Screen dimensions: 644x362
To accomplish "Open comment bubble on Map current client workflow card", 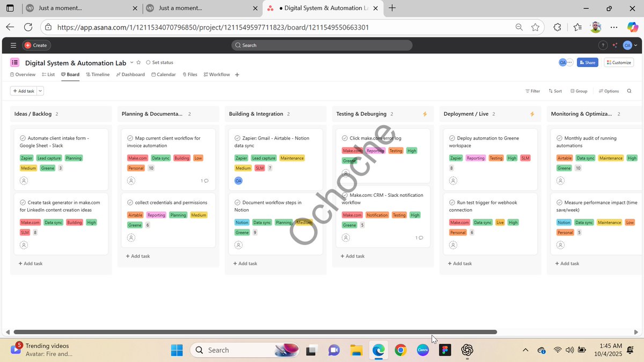I will pos(205,181).
